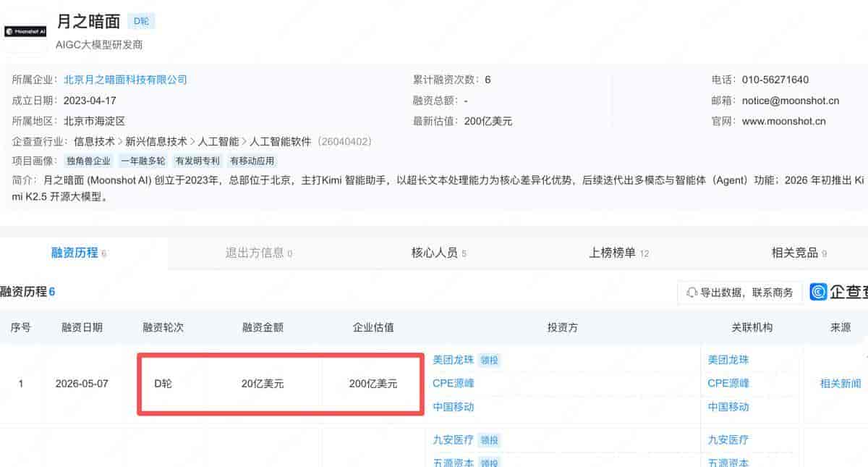868x467 pixels.
Task: Click the Moonshot AI company logo
Action: pyautogui.click(x=25, y=32)
